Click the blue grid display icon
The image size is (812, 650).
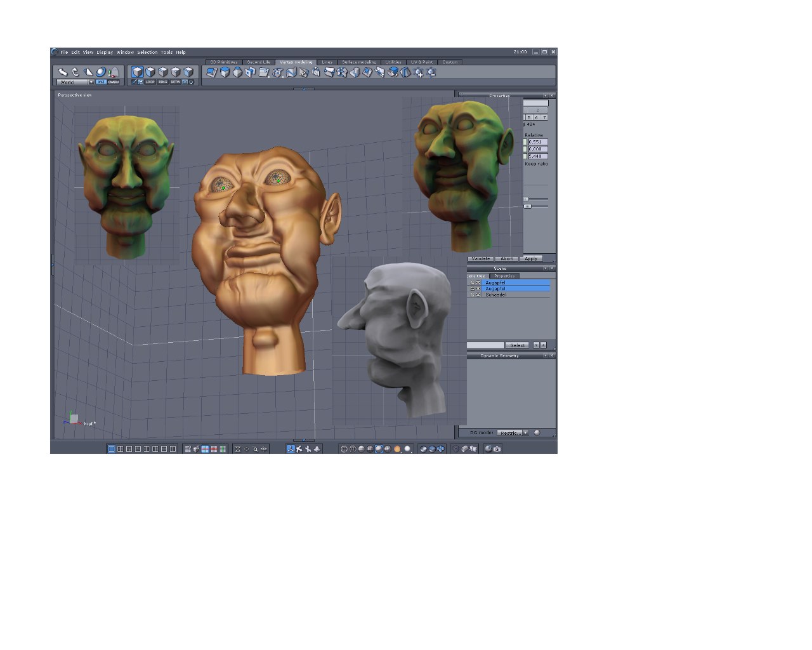tap(205, 449)
